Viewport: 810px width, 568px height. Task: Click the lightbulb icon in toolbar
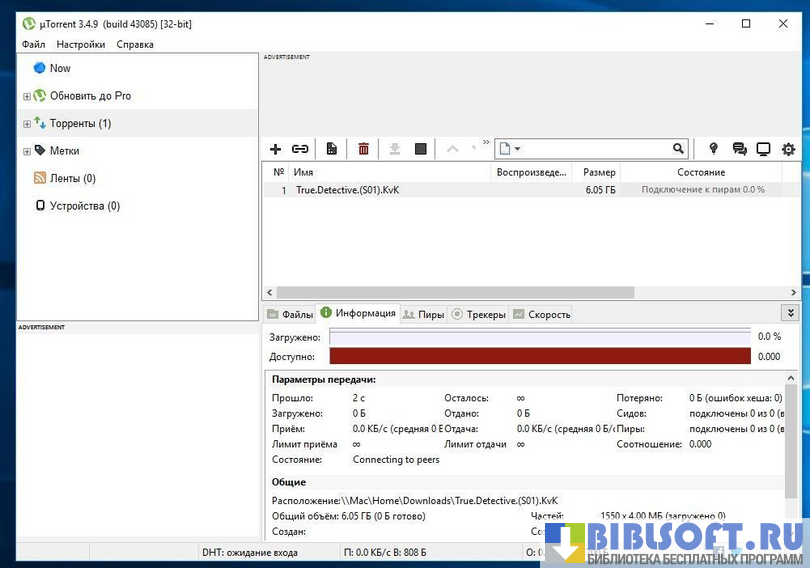tap(713, 149)
